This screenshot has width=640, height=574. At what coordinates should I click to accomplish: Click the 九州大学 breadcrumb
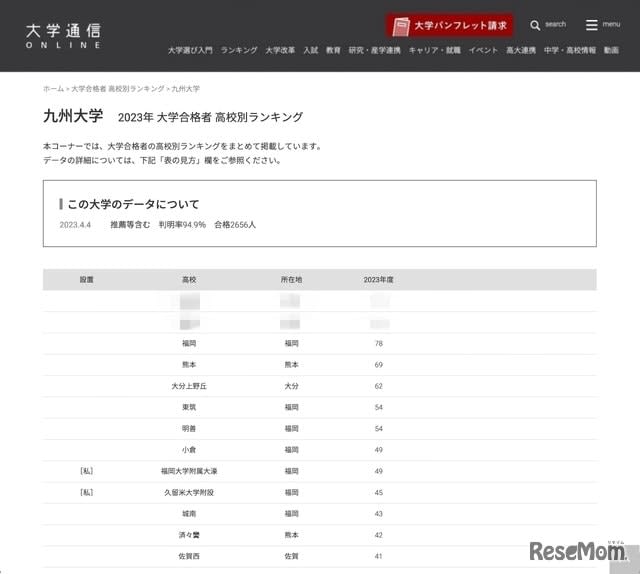coord(185,89)
